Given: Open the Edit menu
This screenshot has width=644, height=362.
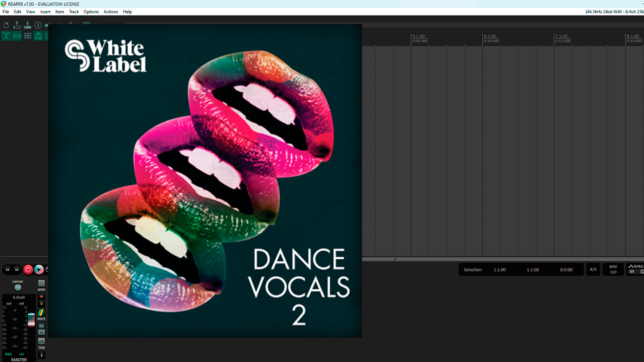Looking at the screenshot, I should pyautogui.click(x=17, y=12).
